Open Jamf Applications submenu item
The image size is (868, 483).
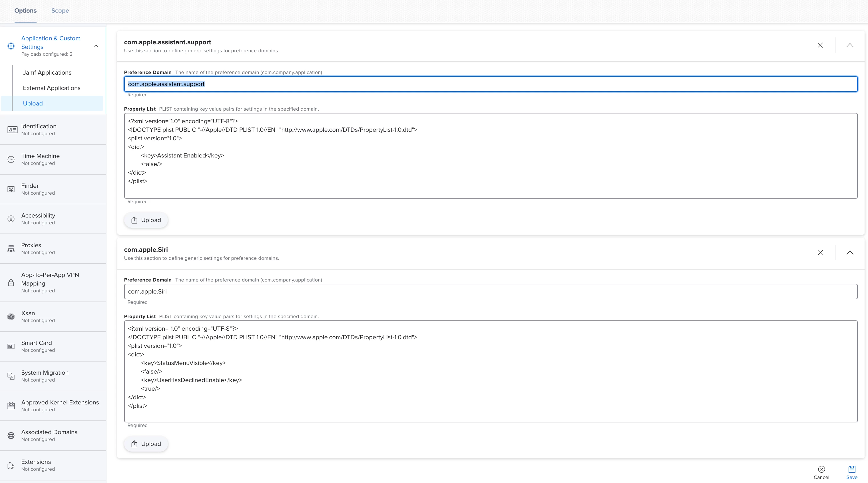pyautogui.click(x=47, y=73)
